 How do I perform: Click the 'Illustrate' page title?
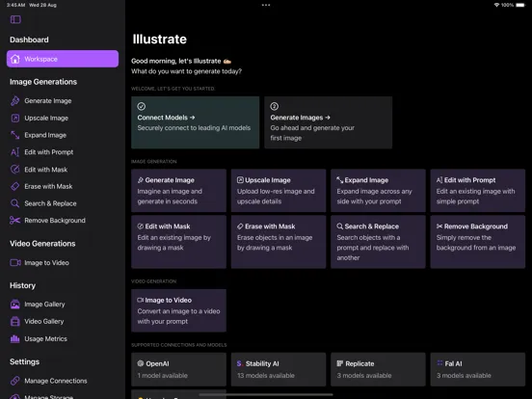click(159, 39)
